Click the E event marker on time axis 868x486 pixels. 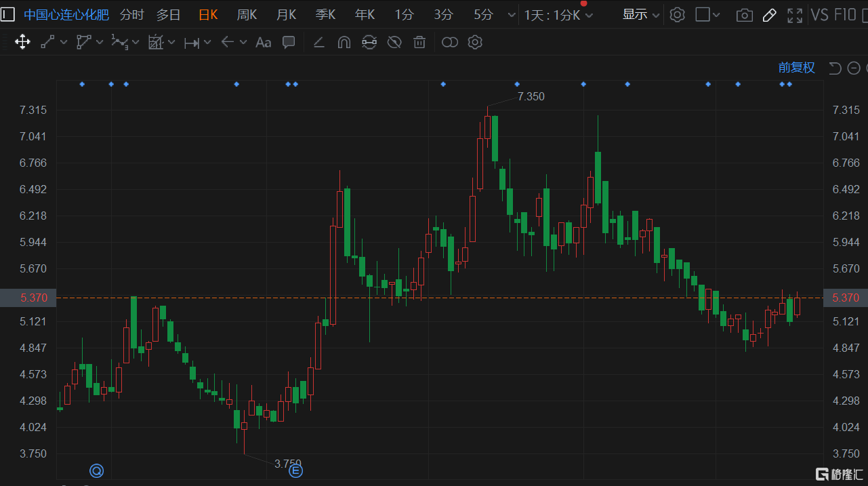point(295,470)
